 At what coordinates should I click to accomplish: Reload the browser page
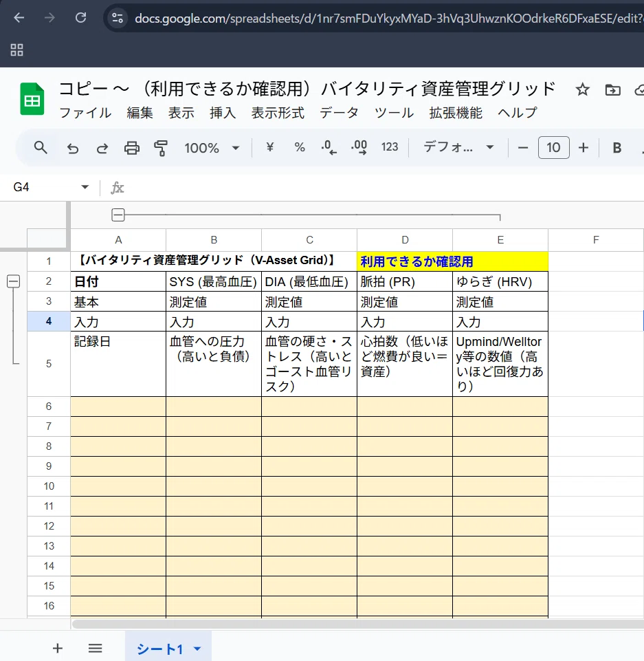point(80,18)
